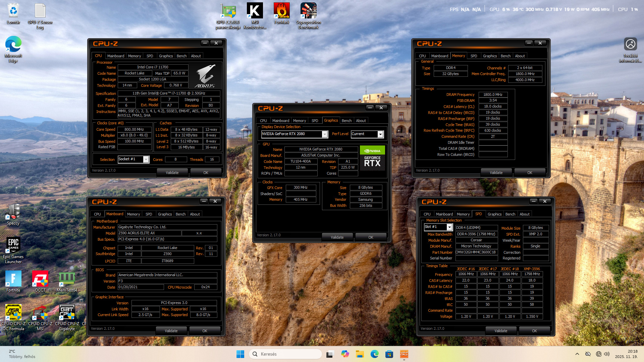
Task: Open the OCCT desktop icon
Action: coord(40,279)
